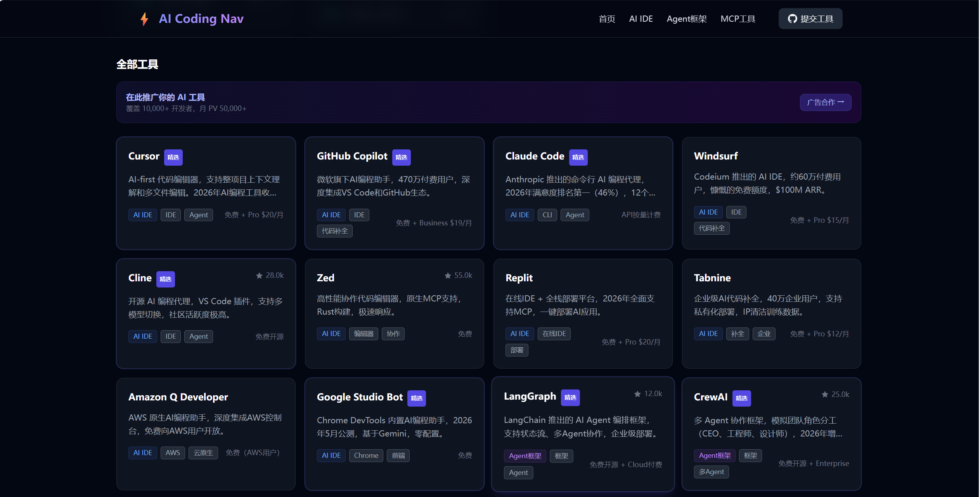Open the Amazon Q Developer title
This screenshot has width=980, height=497.
(178, 397)
